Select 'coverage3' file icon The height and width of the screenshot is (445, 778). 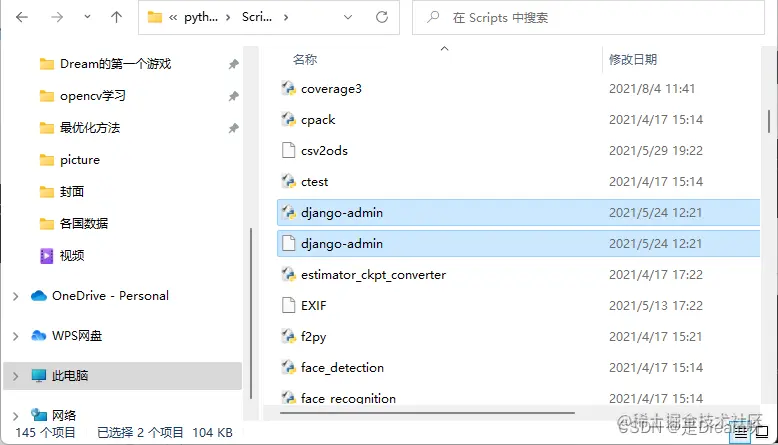click(288, 88)
